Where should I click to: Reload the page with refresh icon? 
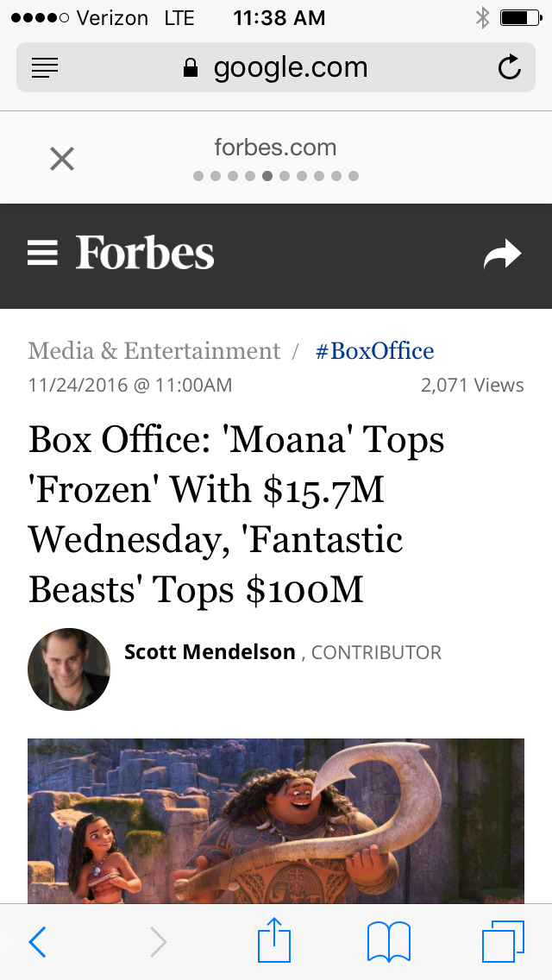(x=510, y=68)
